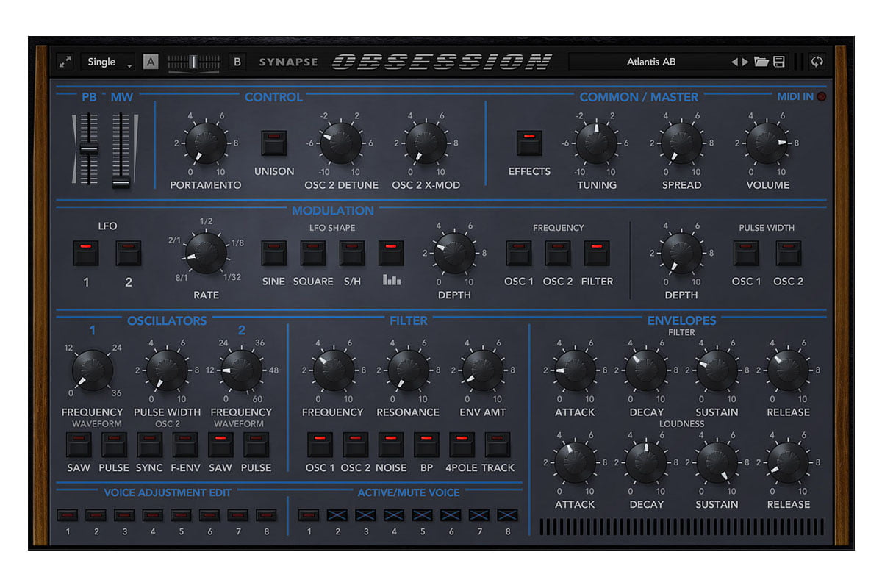Image resolution: width=882 pixels, height=588 pixels.
Task: Go to next preset arrow
Action: pyautogui.click(x=745, y=62)
